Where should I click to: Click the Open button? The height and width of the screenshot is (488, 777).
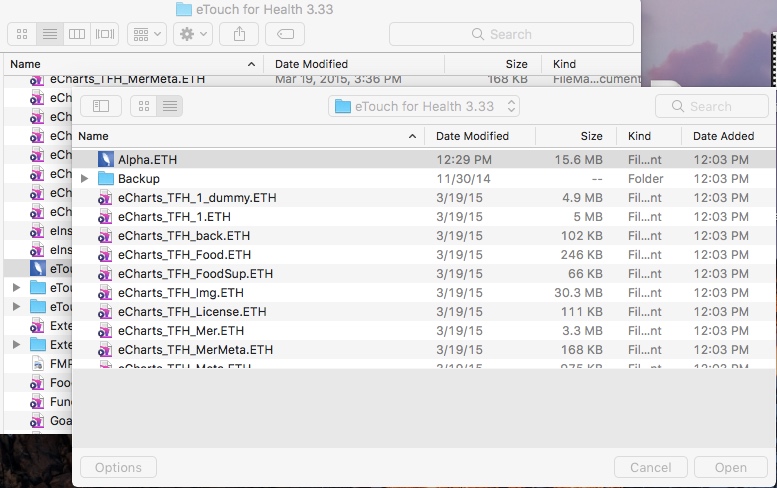click(x=730, y=467)
